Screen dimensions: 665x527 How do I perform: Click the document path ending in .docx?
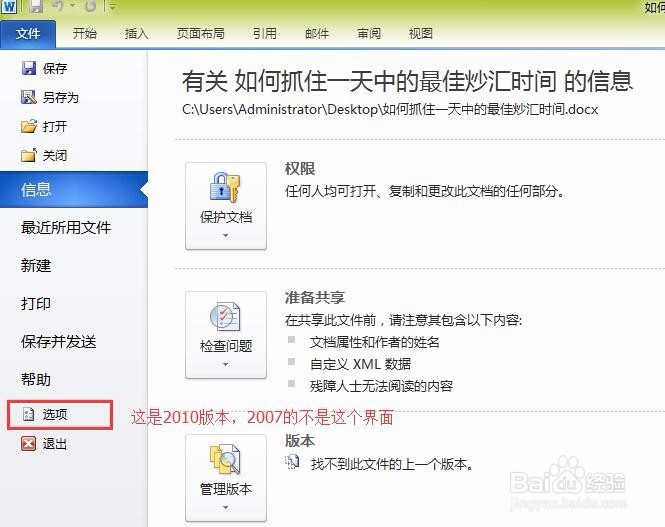[x=390, y=110]
